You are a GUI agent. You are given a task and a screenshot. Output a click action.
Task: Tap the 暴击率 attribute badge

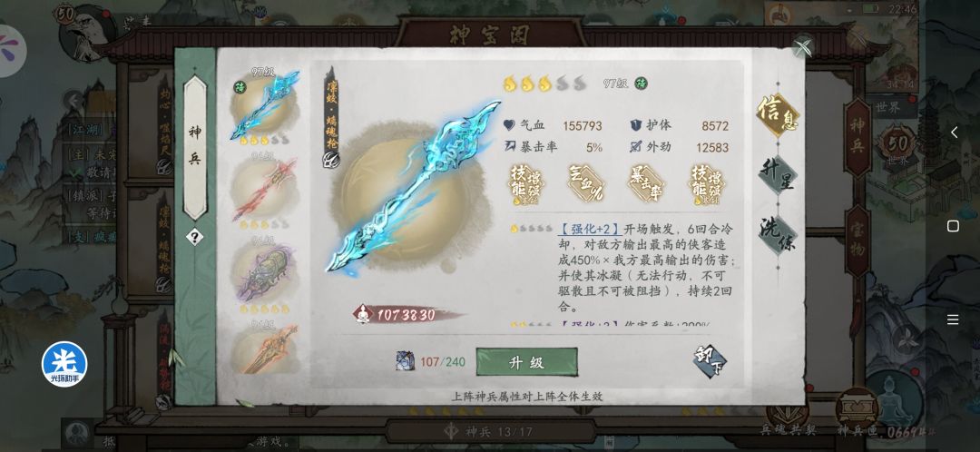pos(646,183)
